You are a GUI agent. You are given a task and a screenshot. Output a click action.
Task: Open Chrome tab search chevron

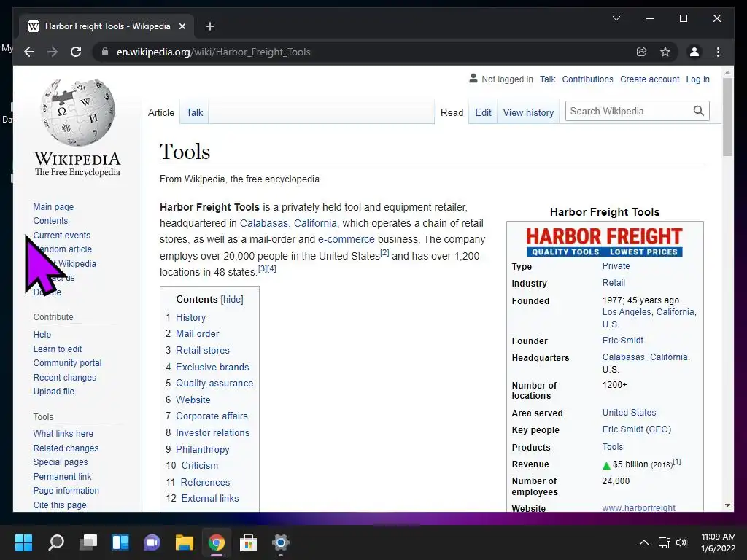616,18
